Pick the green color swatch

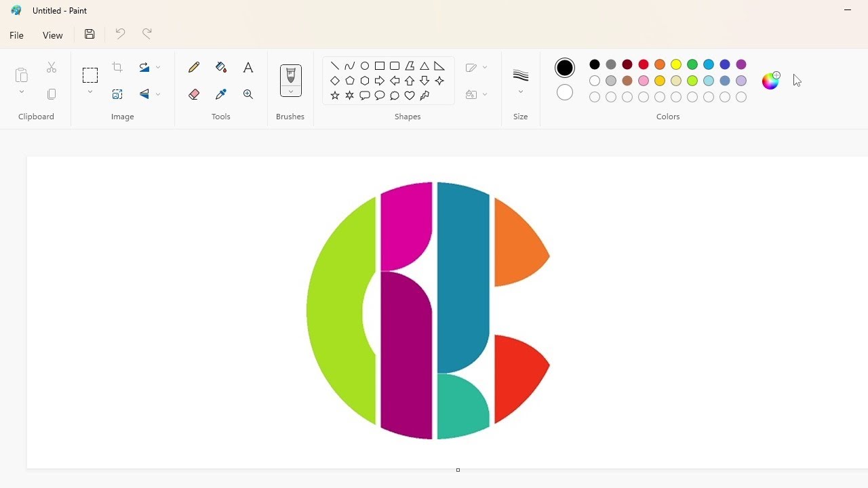click(692, 64)
